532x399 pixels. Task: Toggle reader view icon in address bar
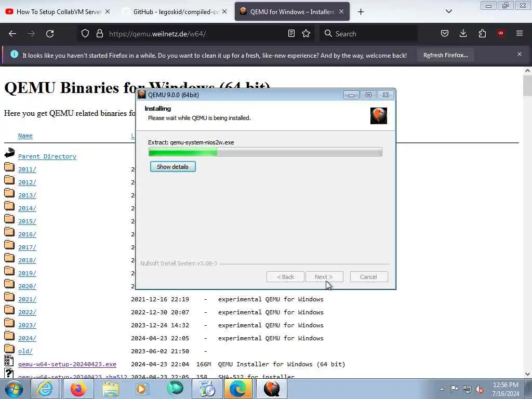[x=291, y=33]
